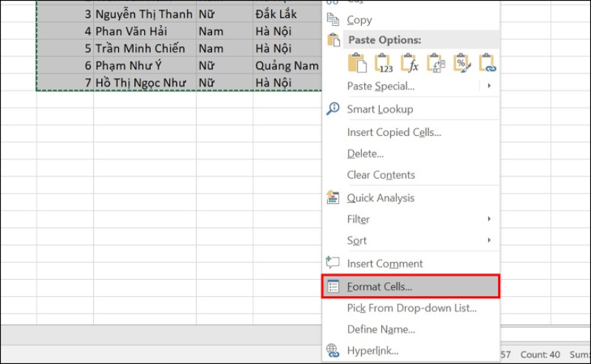Image resolution: width=591 pixels, height=364 pixels.
Task: Click the Insert Comment icon
Action: click(x=332, y=263)
